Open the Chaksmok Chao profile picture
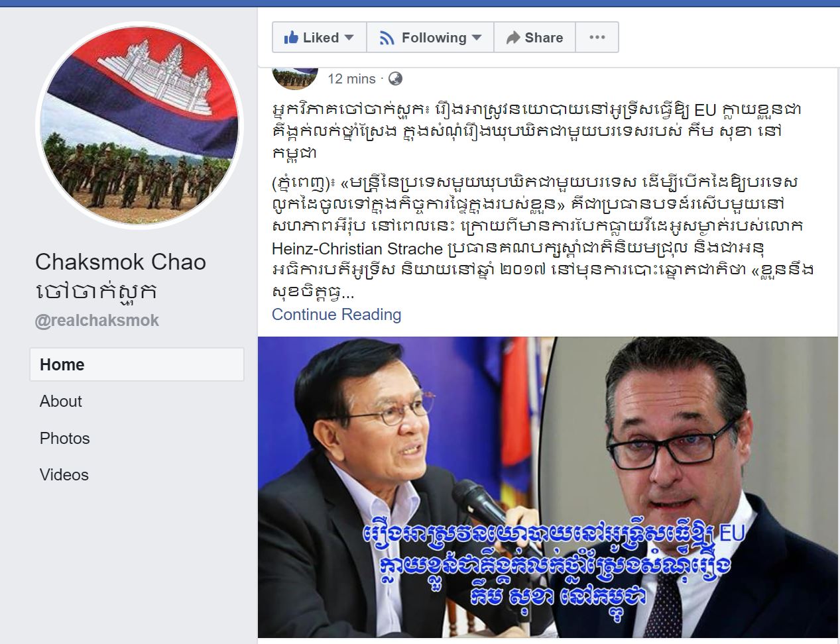This screenshot has width=840, height=644. (139, 125)
